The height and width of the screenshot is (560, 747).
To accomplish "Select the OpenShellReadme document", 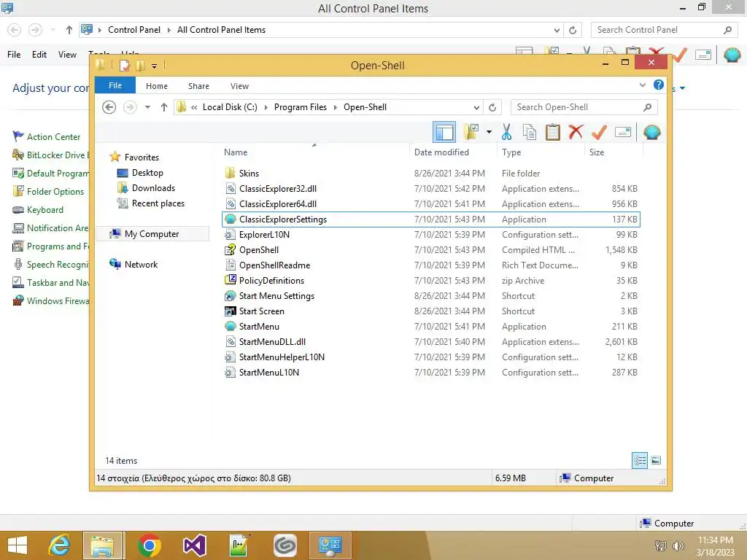I will (x=431, y=265).
